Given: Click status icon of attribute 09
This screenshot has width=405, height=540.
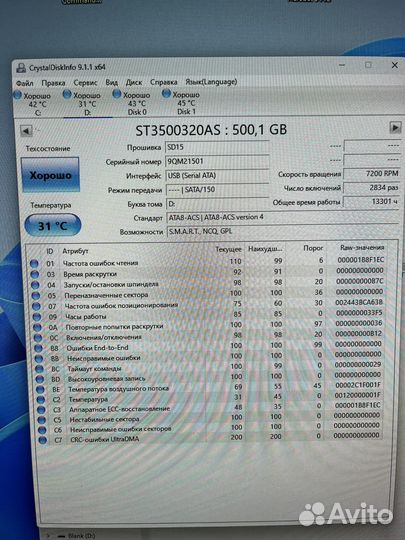Looking at the screenshot, I should pos(37,317).
